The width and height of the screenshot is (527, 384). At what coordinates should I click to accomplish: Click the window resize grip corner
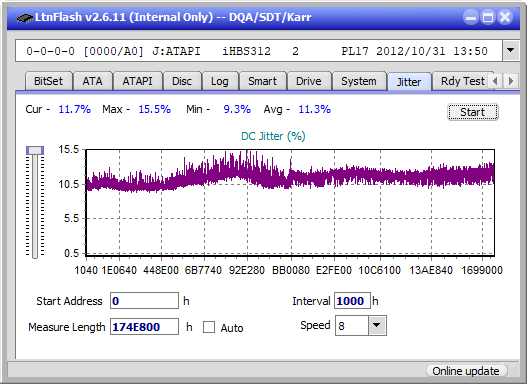[x=513, y=371]
